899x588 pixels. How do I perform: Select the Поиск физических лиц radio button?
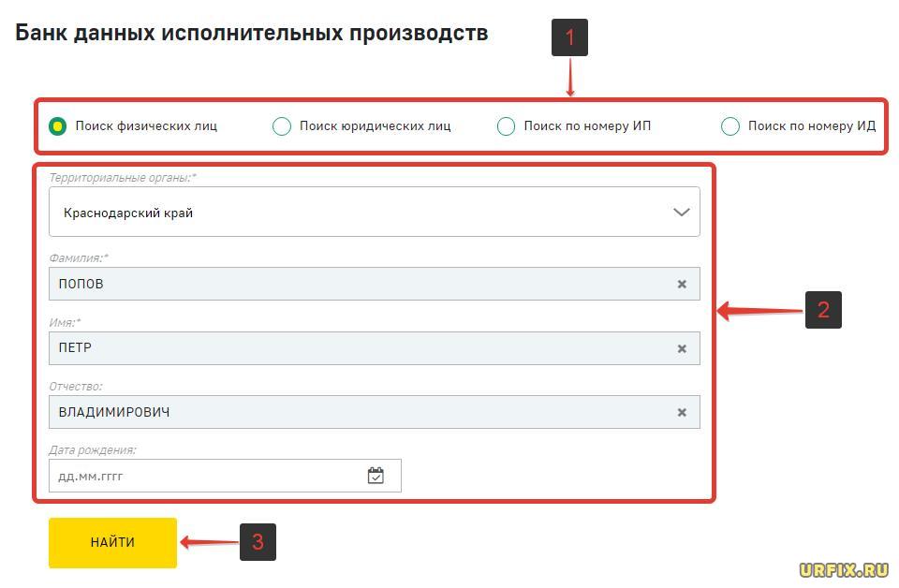click(x=58, y=126)
